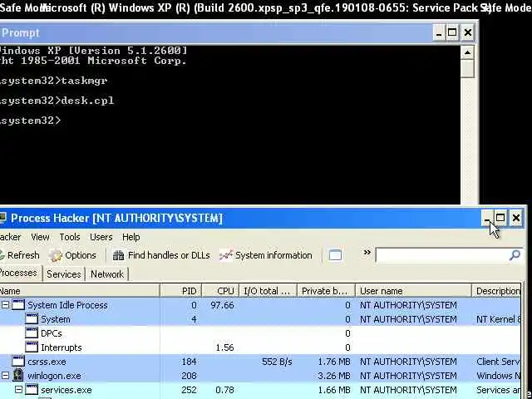Select the Interrupts entry
This screenshot has height=399, width=532.
point(61,347)
